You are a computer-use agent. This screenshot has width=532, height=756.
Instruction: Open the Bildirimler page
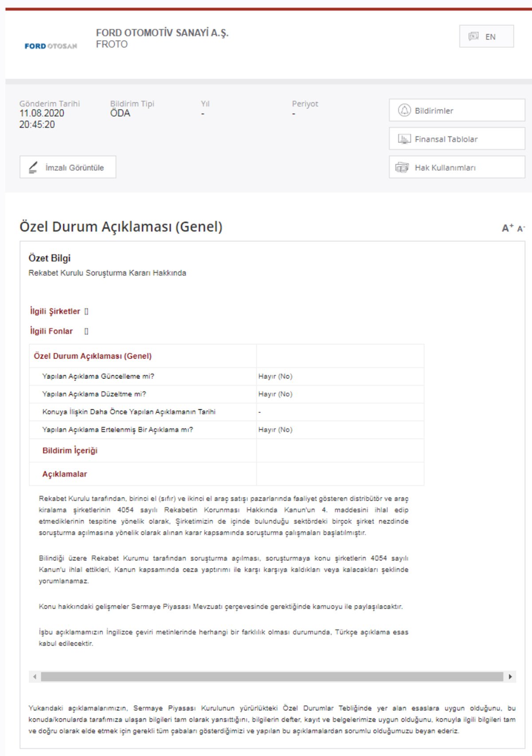pos(457,110)
